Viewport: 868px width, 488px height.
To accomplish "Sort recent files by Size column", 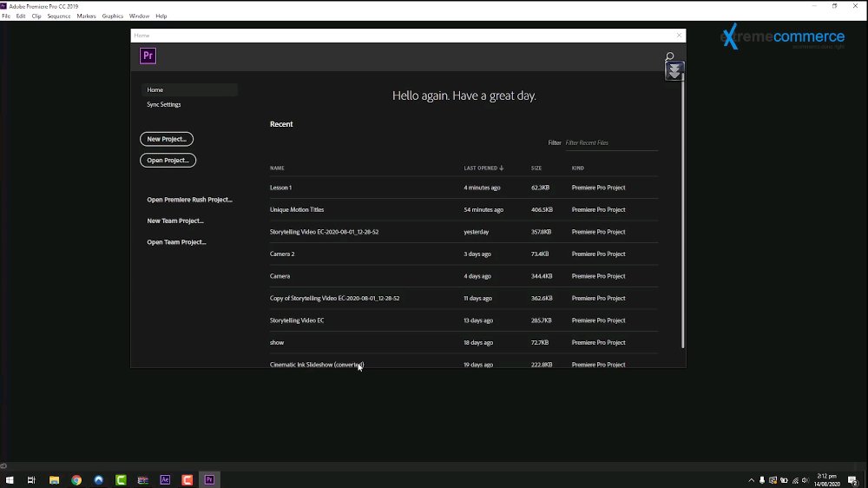I will pyautogui.click(x=536, y=168).
